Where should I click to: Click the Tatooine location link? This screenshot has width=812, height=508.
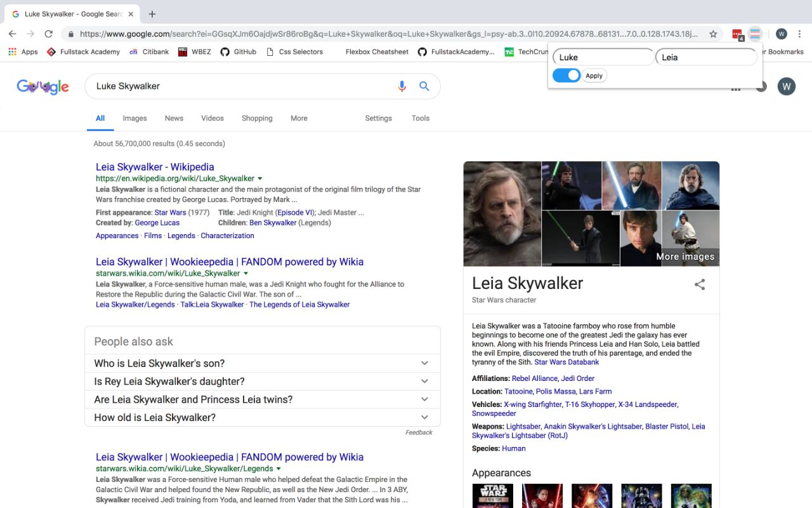click(519, 391)
